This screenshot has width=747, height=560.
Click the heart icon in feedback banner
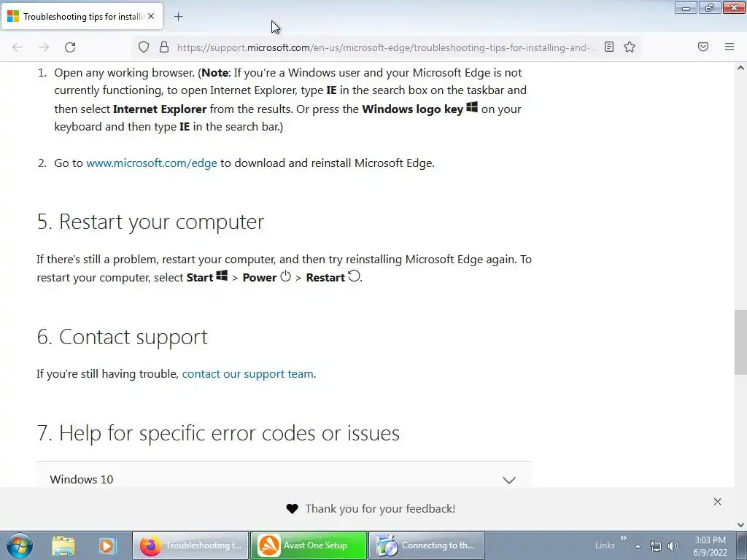click(x=292, y=508)
